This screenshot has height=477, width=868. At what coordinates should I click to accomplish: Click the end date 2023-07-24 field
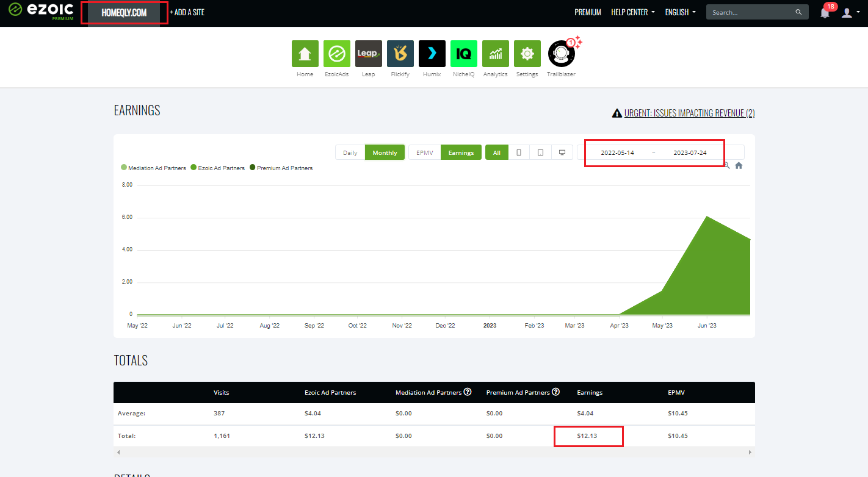pyautogui.click(x=690, y=152)
